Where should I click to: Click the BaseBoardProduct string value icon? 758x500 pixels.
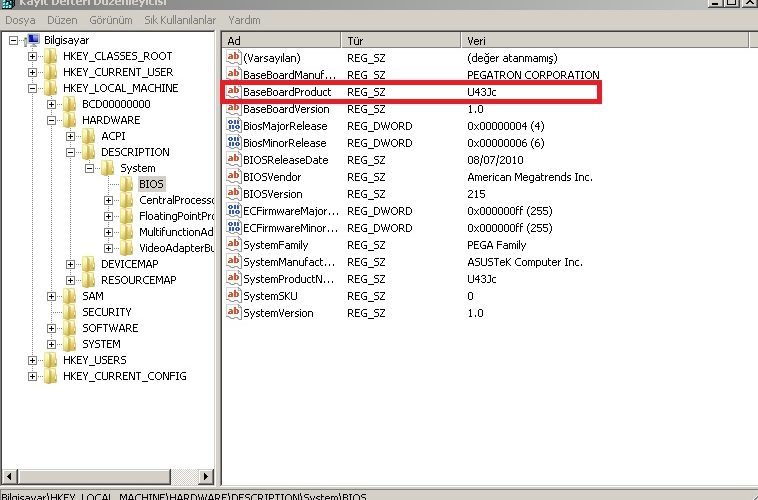pyautogui.click(x=234, y=92)
